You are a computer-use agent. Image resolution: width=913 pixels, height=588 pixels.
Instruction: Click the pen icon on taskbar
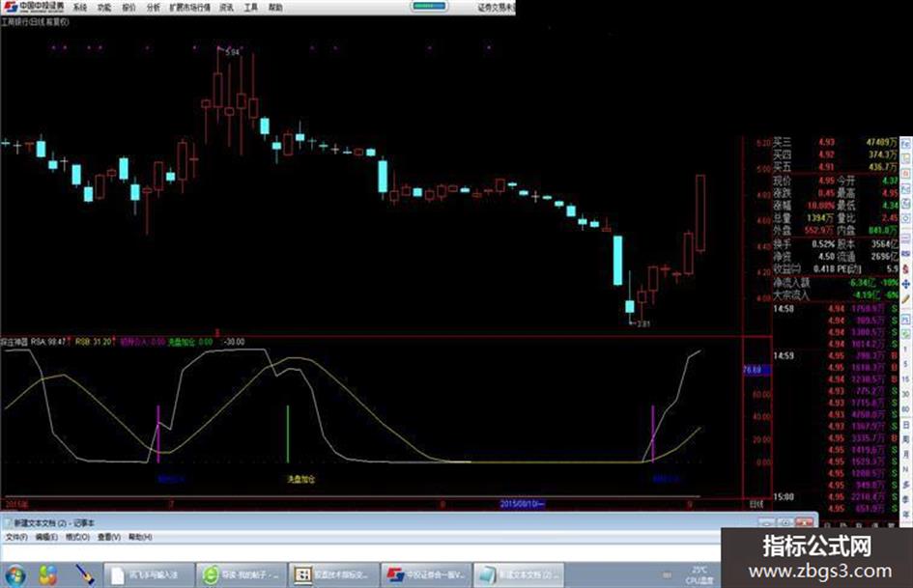coord(85,575)
